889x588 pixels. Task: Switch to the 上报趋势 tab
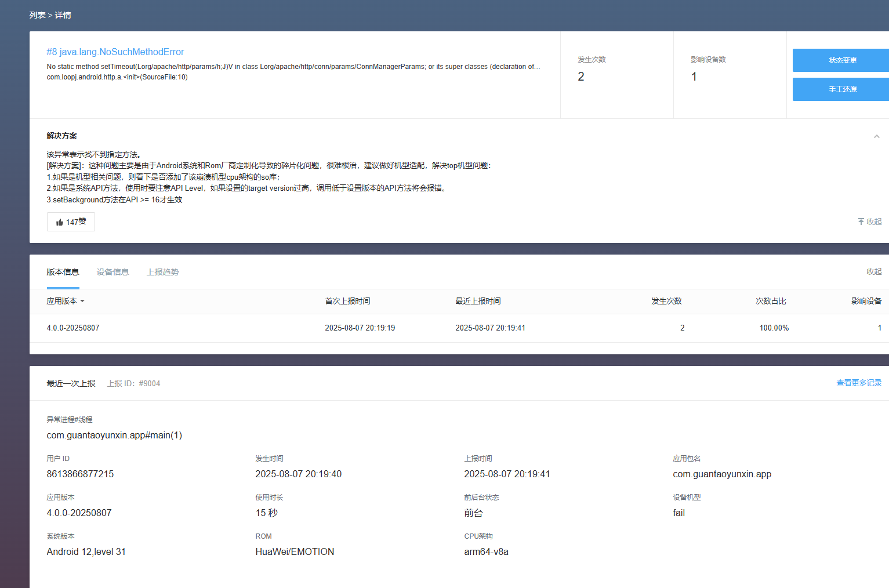pyautogui.click(x=163, y=272)
